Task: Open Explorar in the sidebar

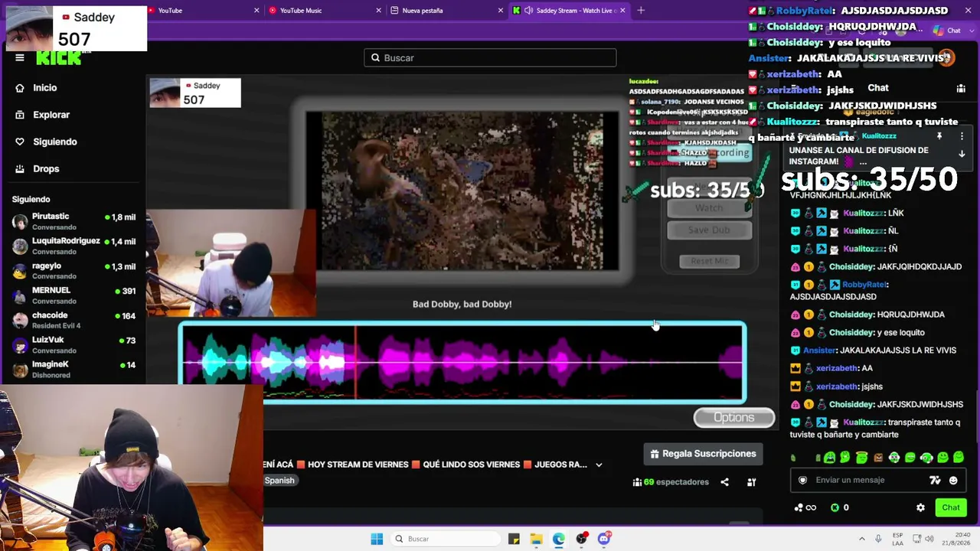Action: tap(51, 115)
